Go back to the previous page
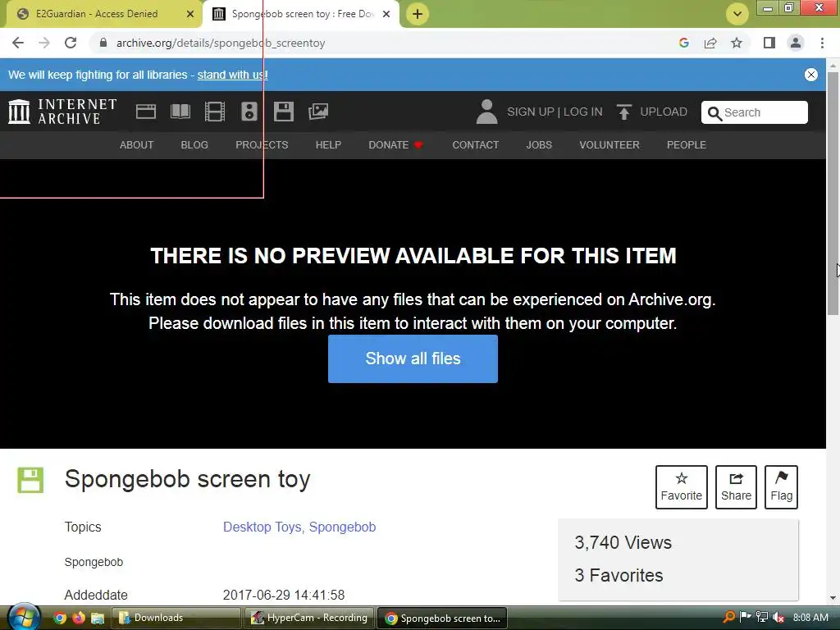840x630 pixels. (x=18, y=43)
